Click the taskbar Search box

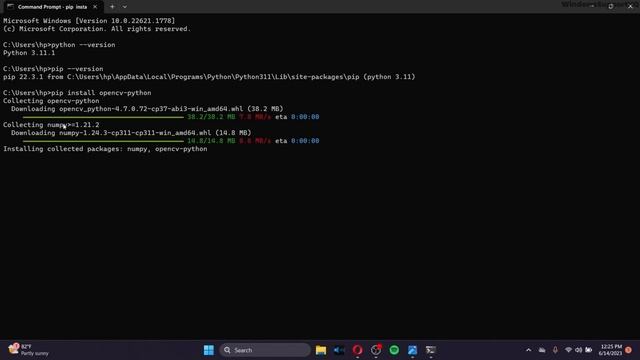click(x=265, y=350)
